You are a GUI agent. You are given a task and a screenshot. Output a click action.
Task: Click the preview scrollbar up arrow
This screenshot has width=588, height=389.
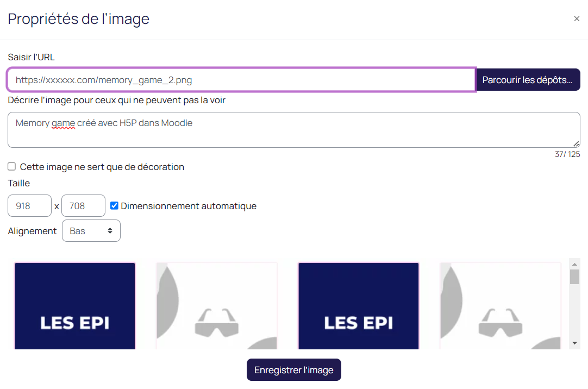pyautogui.click(x=574, y=263)
